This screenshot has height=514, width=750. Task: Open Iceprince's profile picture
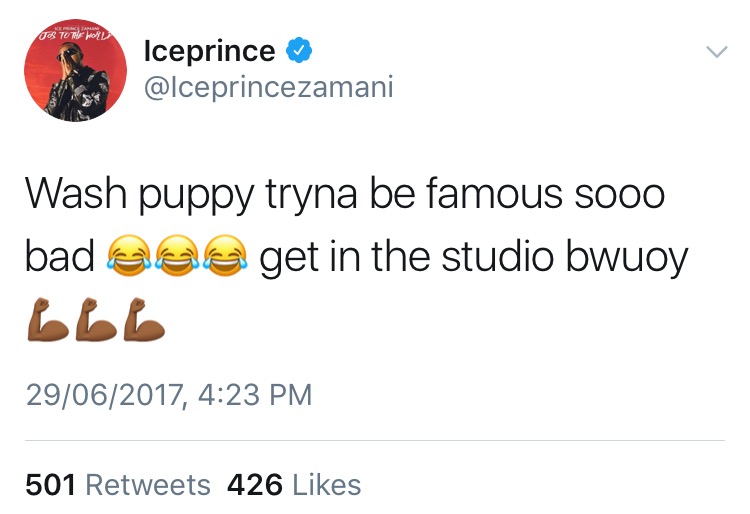point(76,70)
